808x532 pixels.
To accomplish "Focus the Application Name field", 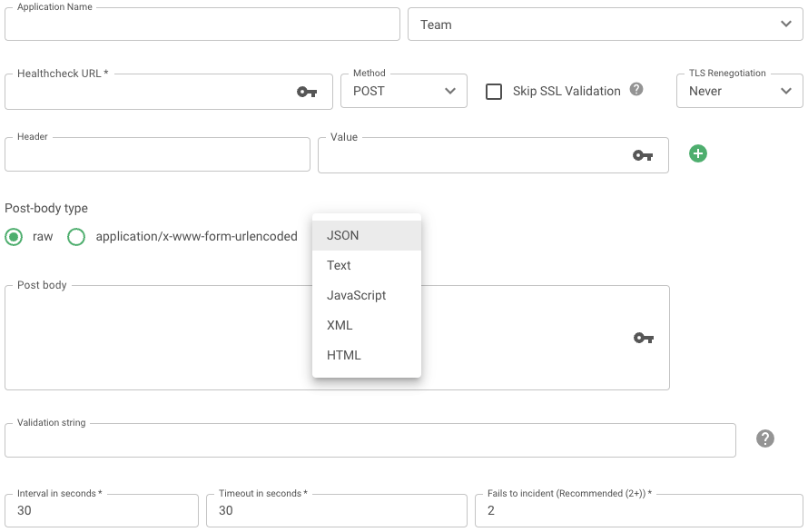I will [202, 25].
